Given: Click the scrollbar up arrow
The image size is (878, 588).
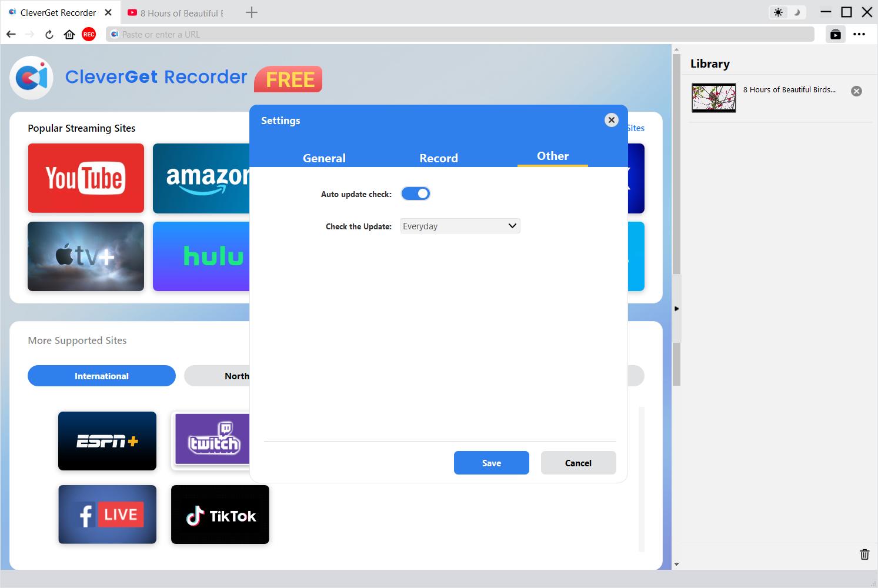Looking at the screenshot, I should coord(676,49).
